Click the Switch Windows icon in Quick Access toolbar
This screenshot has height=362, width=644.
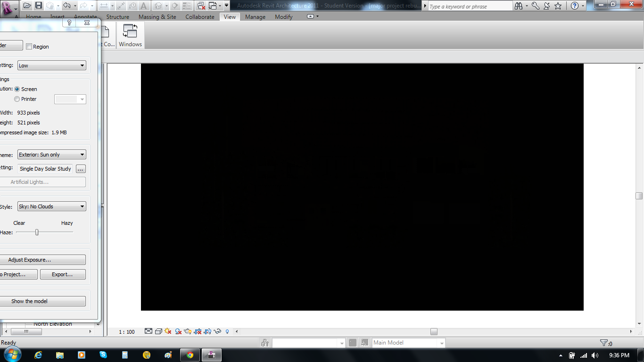(213, 6)
